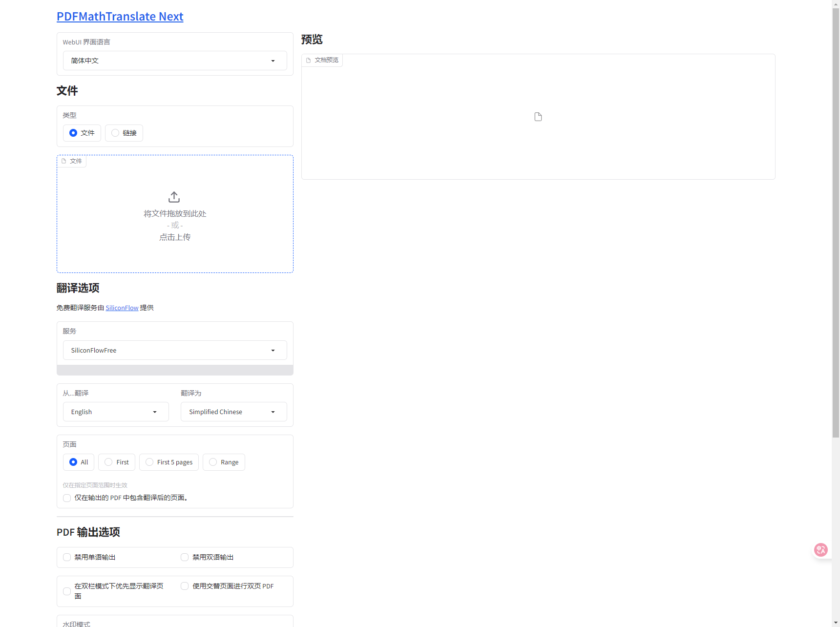Expand the SiliconFlowFree service dropdown
840x627 pixels.
175,350
